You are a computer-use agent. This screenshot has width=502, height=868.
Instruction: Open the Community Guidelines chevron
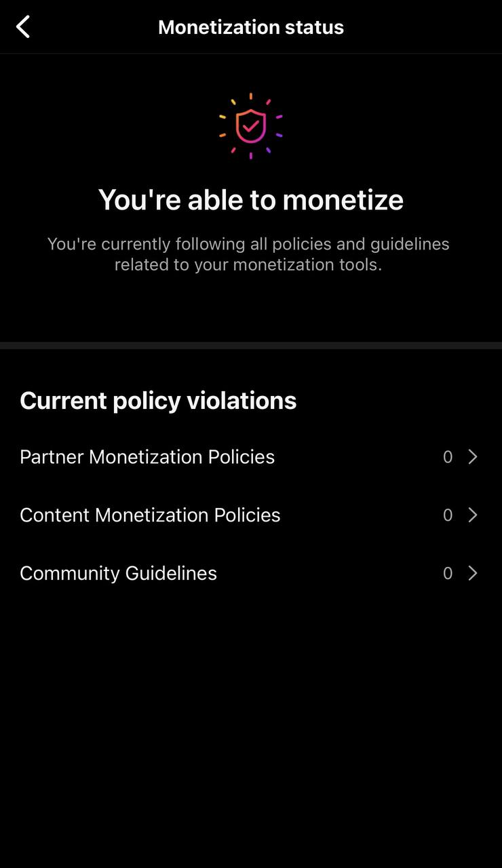point(473,574)
